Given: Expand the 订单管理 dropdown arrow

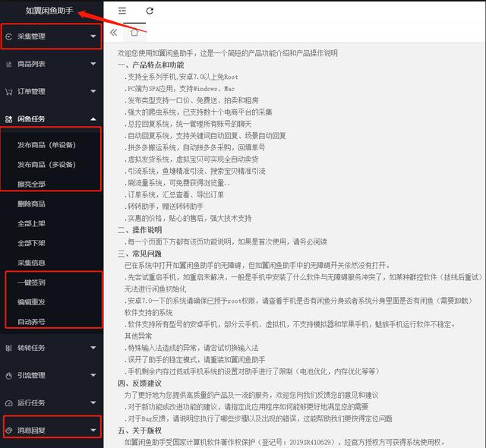Looking at the screenshot, I should [93, 92].
